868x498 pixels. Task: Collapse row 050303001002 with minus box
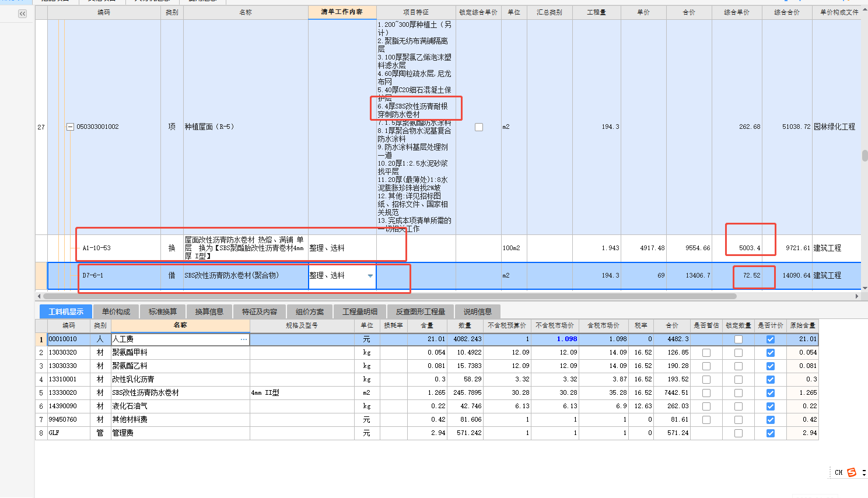point(70,127)
